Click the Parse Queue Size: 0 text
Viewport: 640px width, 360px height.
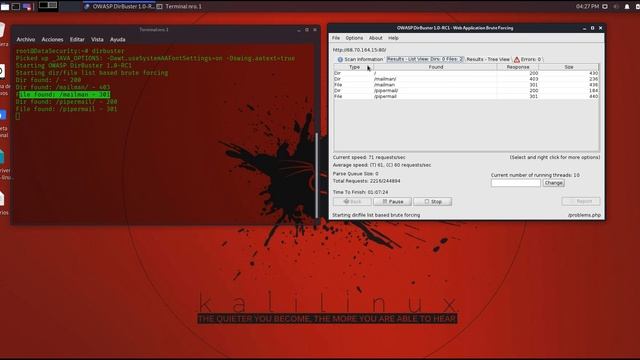355,174
